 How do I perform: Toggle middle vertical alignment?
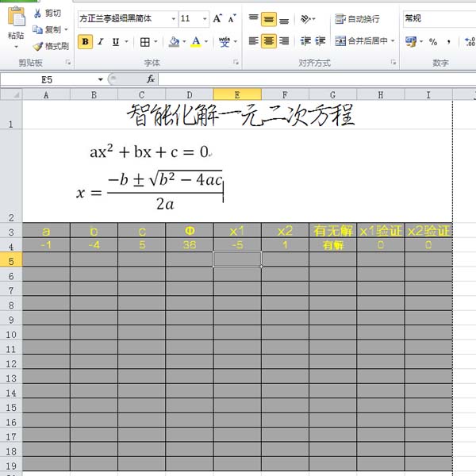[269, 19]
